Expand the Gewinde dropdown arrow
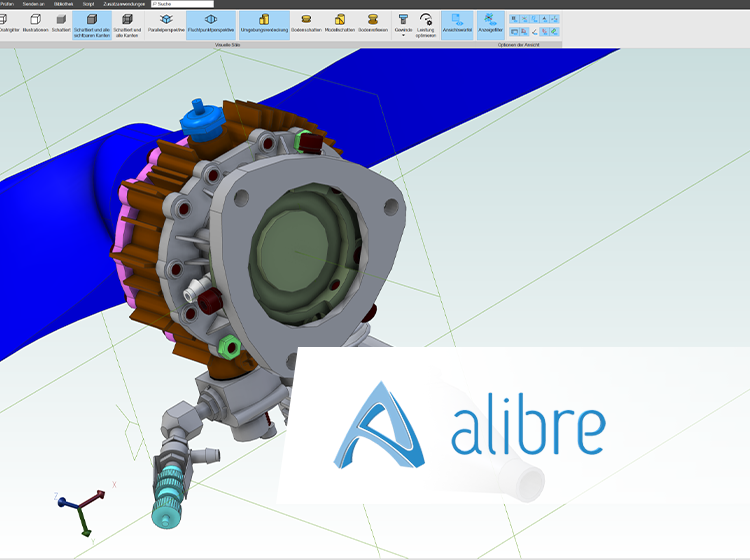The width and height of the screenshot is (750, 560). 403,35
